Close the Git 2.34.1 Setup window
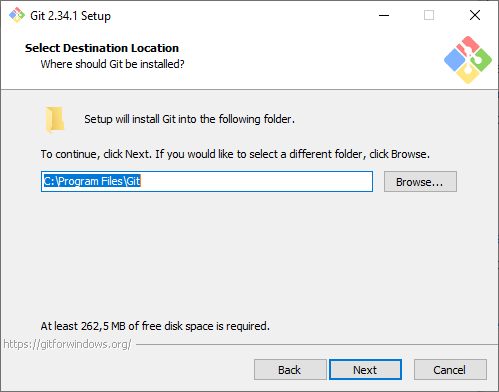The height and width of the screenshot is (392, 499). point(475,15)
